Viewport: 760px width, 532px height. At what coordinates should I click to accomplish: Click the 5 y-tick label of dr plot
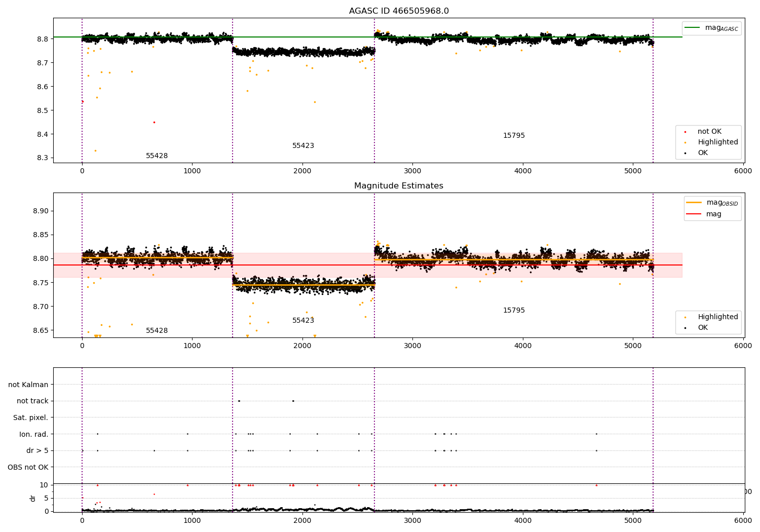(47, 499)
